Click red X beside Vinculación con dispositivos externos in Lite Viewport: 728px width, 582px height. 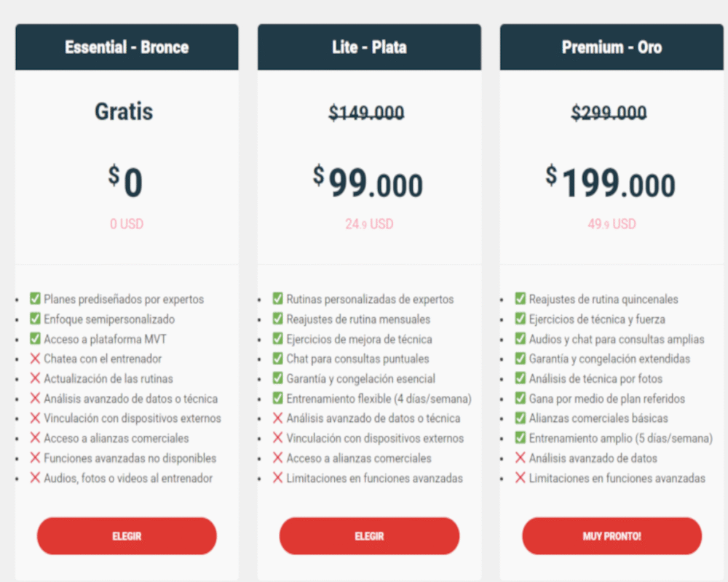[277, 438]
